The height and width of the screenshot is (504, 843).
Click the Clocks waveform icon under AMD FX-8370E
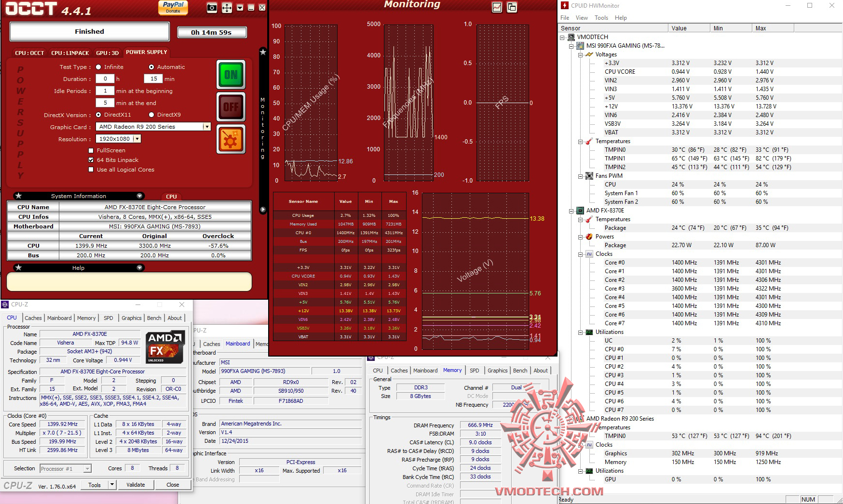point(589,254)
